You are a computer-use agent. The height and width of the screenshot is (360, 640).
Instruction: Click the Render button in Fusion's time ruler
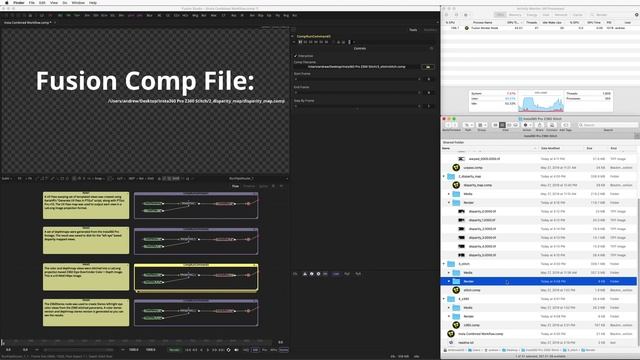pyautogui.click(x=174, y=350)
